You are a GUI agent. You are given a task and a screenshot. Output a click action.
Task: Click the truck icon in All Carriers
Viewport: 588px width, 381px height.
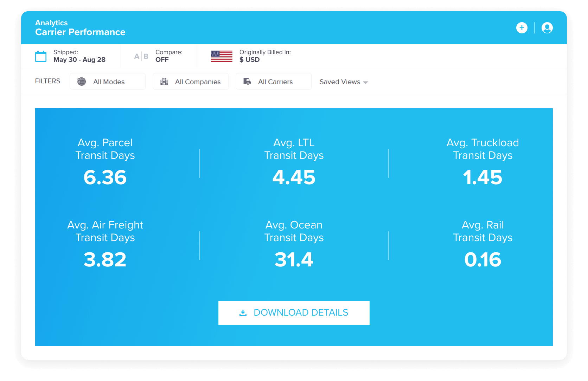(x=247, y=82)
